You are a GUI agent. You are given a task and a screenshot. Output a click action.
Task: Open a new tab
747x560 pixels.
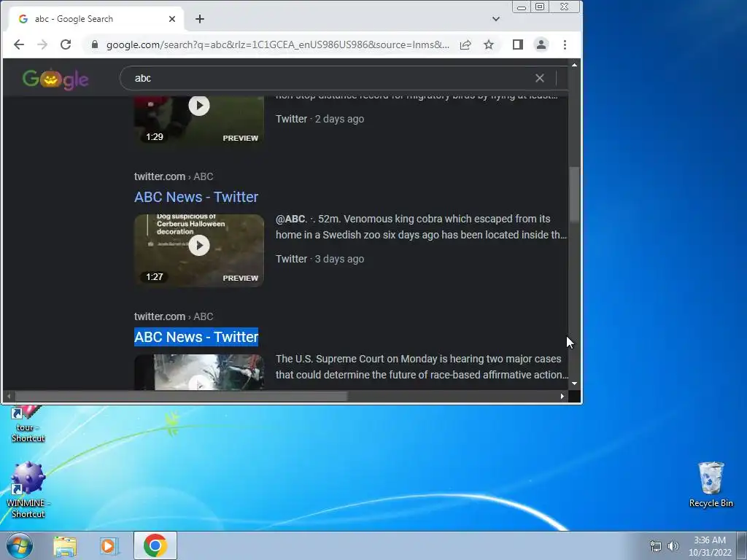point(200,19)
